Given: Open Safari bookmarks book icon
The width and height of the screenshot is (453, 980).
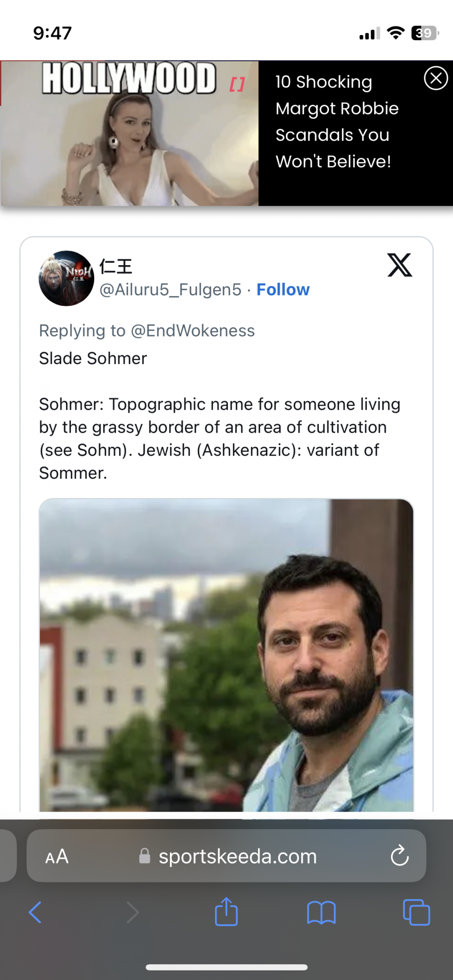Looking at the screenshot, I should [321, 912].
